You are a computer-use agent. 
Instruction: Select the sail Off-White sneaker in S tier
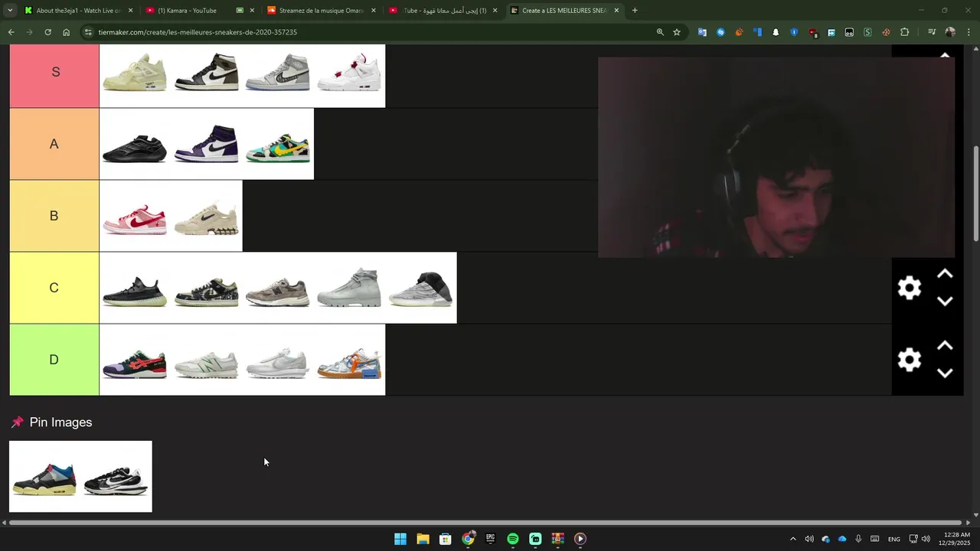pos(135,72)
